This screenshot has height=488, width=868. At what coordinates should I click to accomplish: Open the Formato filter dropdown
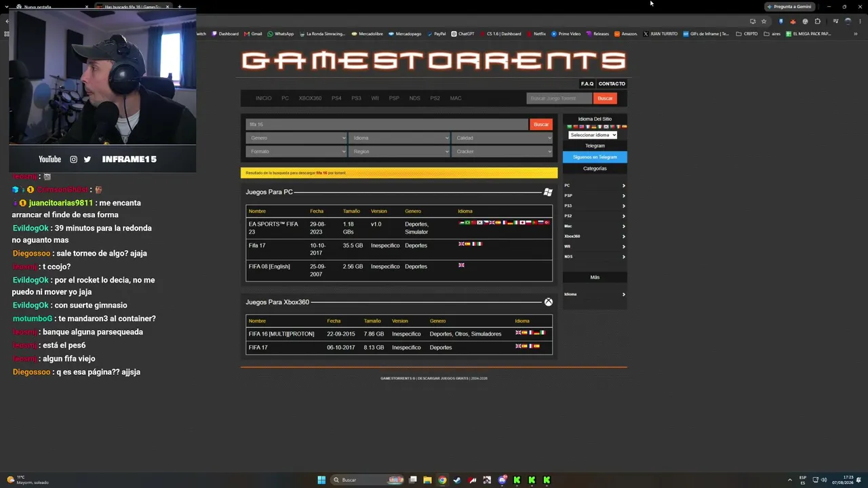pyautogui.click(x=296, y=152)
